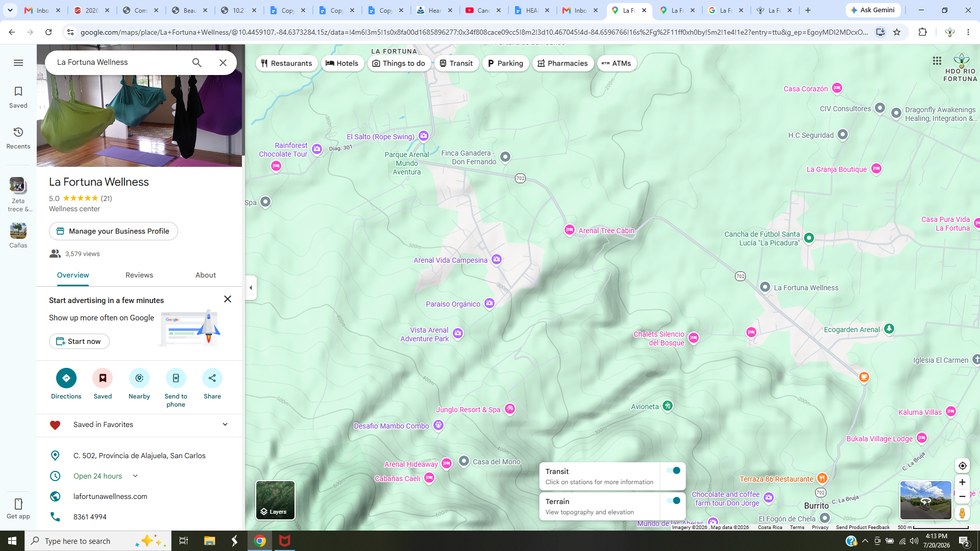Click the Street View thumbnail preview
Screen dimensions: 980x551
[x=925, y=500]
